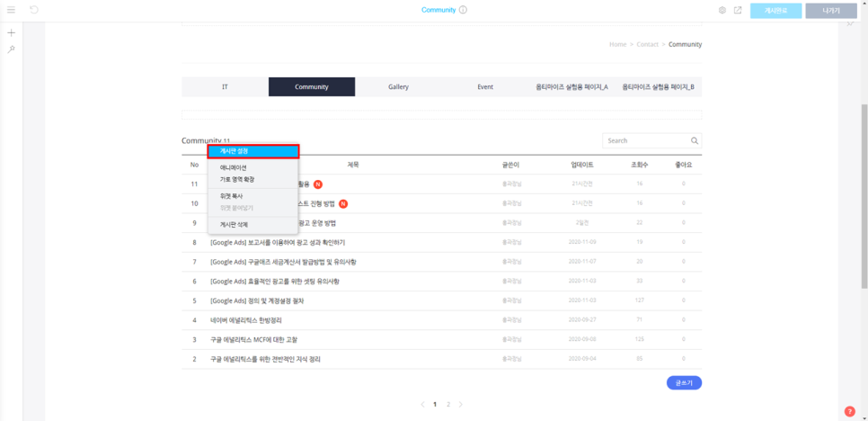Open post 구글애즈 세금계산서 발급방법 및 유의사항

pos(283,262)
